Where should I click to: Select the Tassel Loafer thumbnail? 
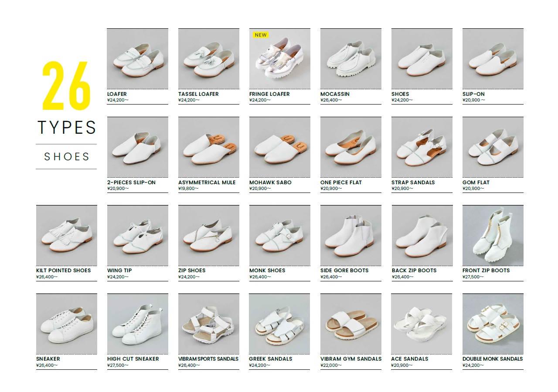pos(209,59)
